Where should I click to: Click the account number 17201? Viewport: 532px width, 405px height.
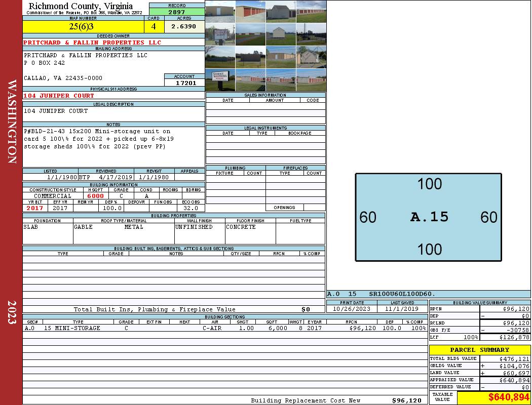coord(184,83)
